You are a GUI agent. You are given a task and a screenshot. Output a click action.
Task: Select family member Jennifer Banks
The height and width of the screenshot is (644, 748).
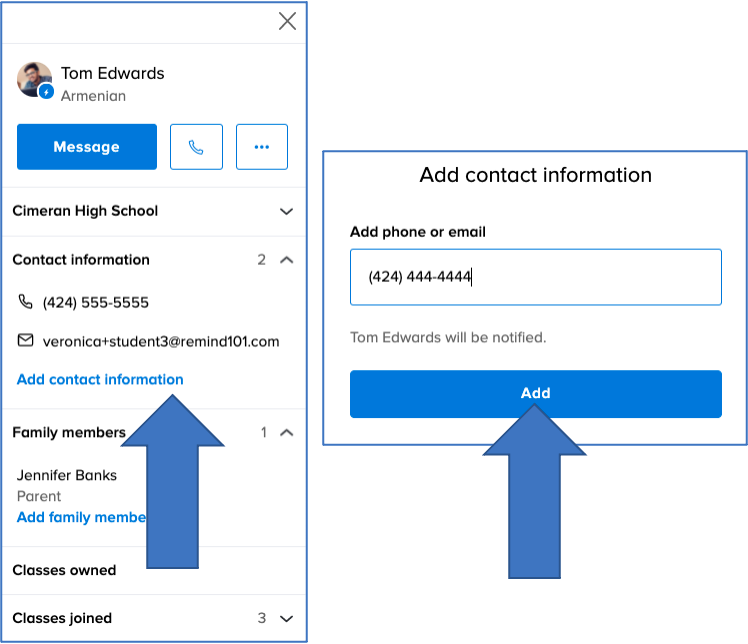(x=67, y=475)
